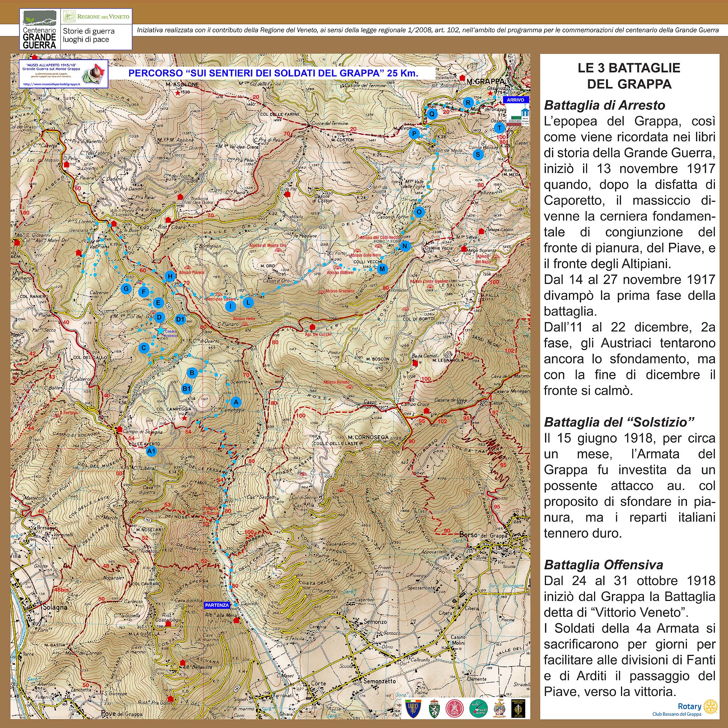Click waypoint marker H near Abisso Pianca
This screenshot has width=728, height=728.
(x=170, y=277)
